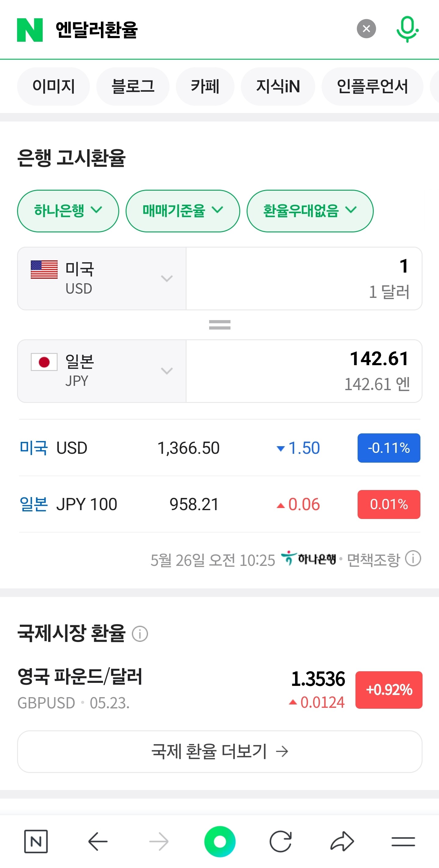Tap the green Naver N logo
The width and height of the screenshot is (439, 868).
click(30, 30)
